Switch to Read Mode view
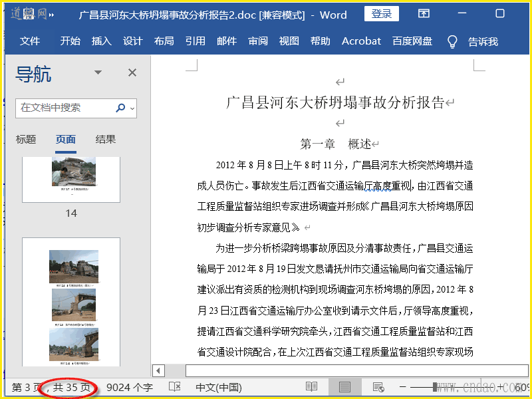 pos(311,387)
